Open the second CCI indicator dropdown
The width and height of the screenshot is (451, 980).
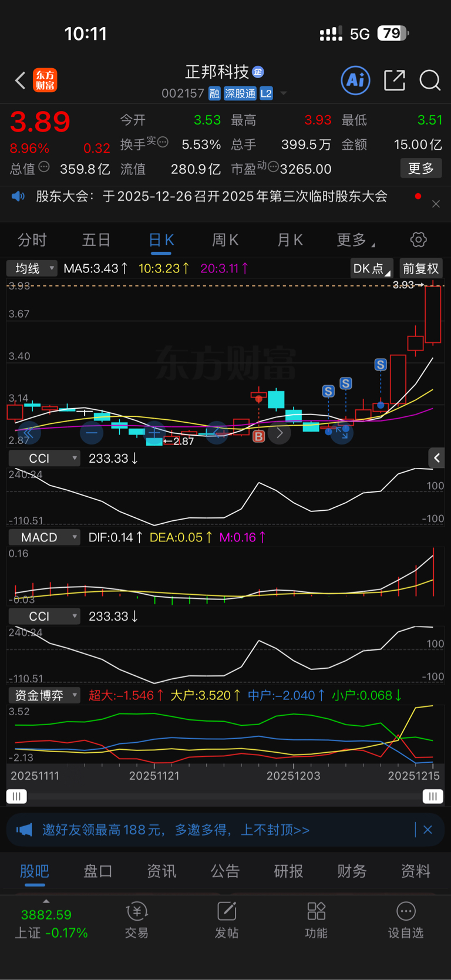click(44, 616)
